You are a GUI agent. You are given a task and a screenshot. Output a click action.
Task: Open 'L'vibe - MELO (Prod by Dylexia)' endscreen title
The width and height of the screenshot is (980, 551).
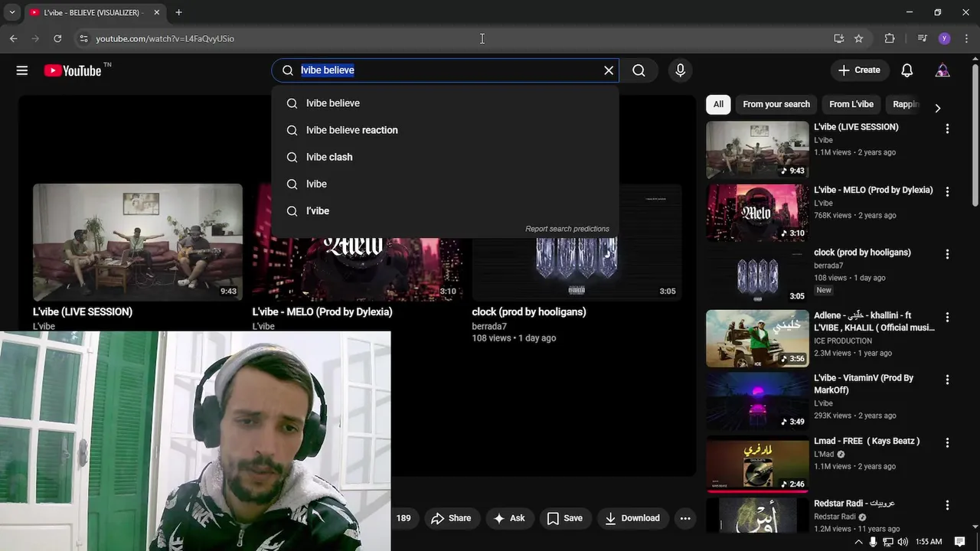(322, 311)
